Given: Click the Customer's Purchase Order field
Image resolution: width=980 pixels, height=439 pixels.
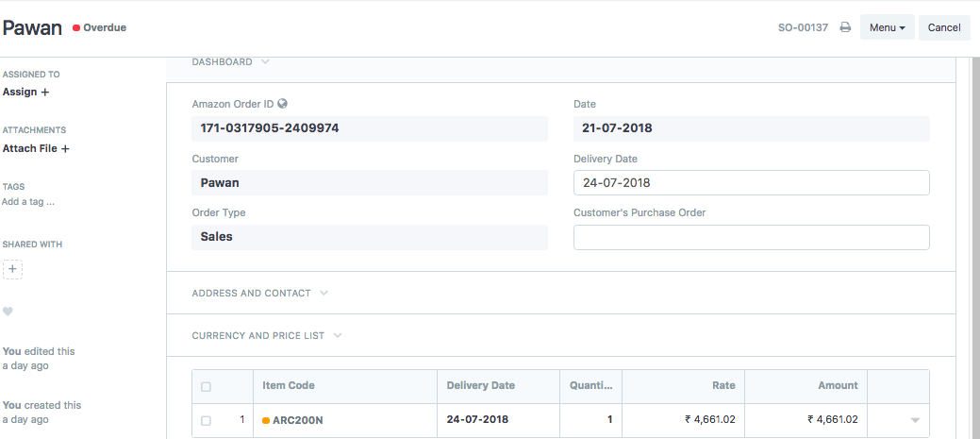Looking at the screenshot, I should 751,237.
